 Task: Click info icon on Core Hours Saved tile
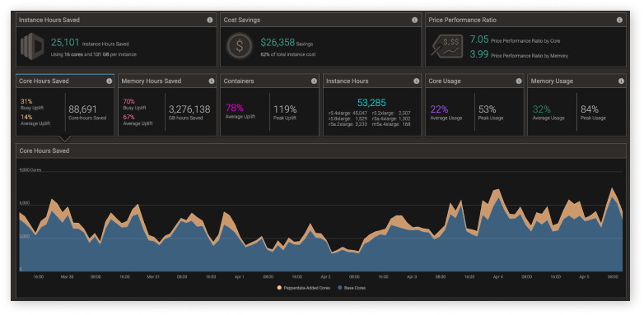(x=110, y=81)
